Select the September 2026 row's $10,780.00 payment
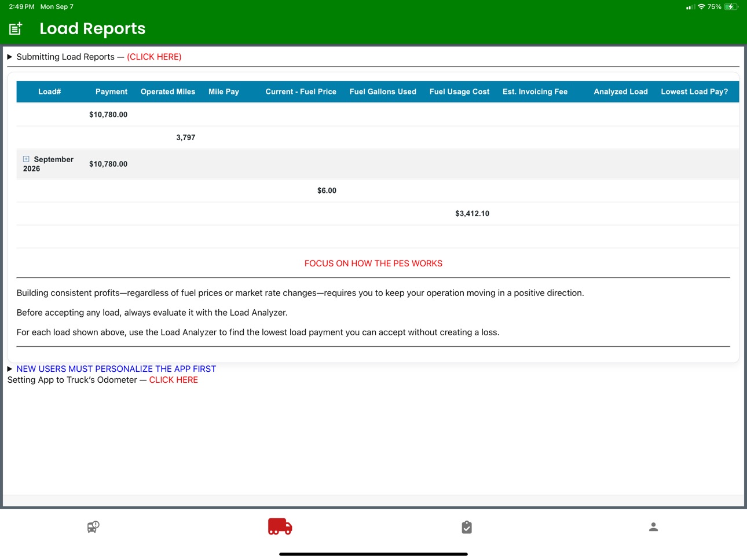The height and width of the screenshot is (560, 747). 108,164
